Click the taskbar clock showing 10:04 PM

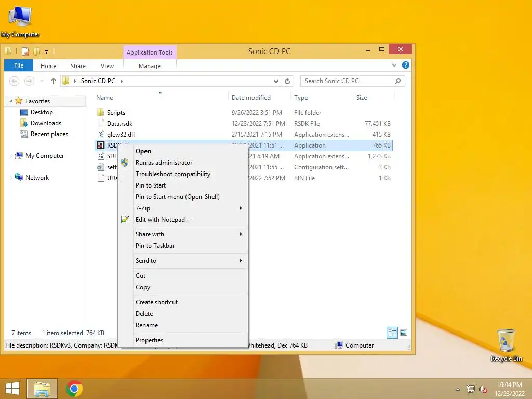tap(510, 389)
